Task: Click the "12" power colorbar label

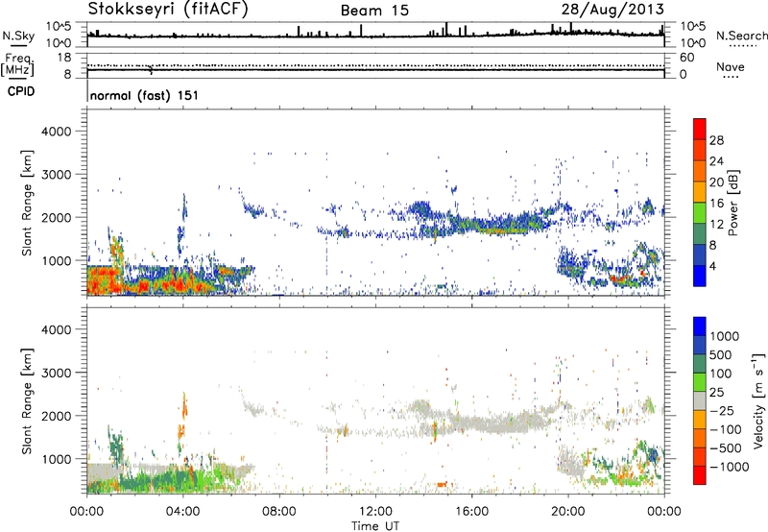Action: click(x=716, y=225)
